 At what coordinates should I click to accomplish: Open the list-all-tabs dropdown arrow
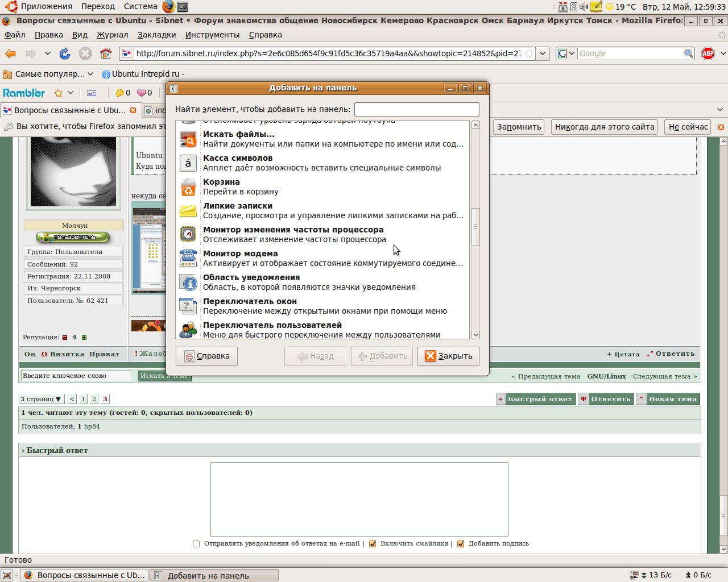tap(720, 110)
